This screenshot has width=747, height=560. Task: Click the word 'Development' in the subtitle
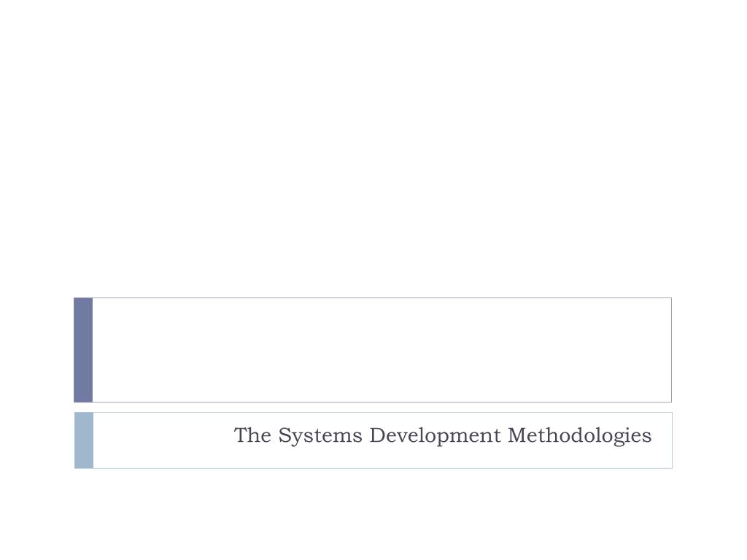click(x=435, y=435)
